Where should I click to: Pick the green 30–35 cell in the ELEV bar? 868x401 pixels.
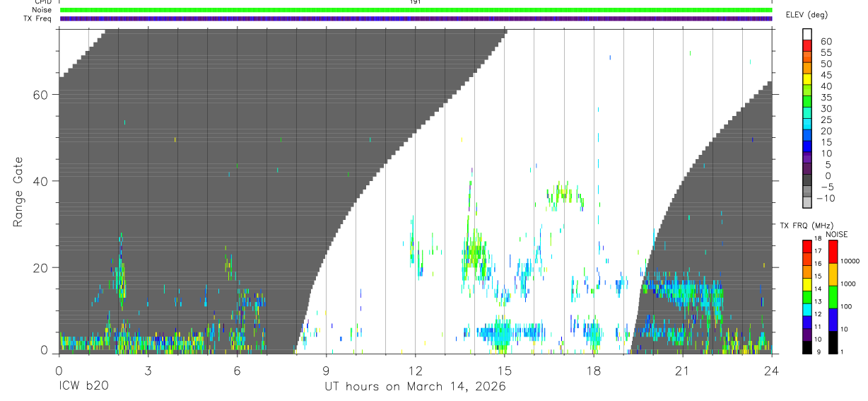pos(807,101)
